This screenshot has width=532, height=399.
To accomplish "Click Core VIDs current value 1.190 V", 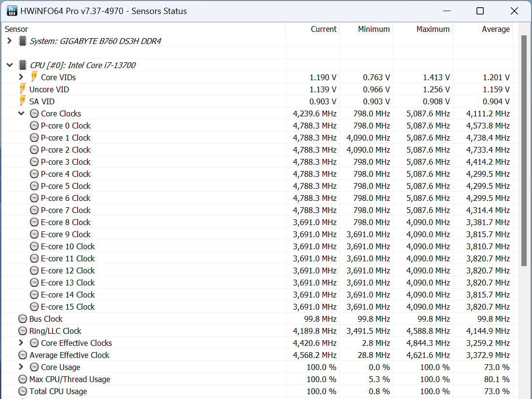I will [322, 77].
